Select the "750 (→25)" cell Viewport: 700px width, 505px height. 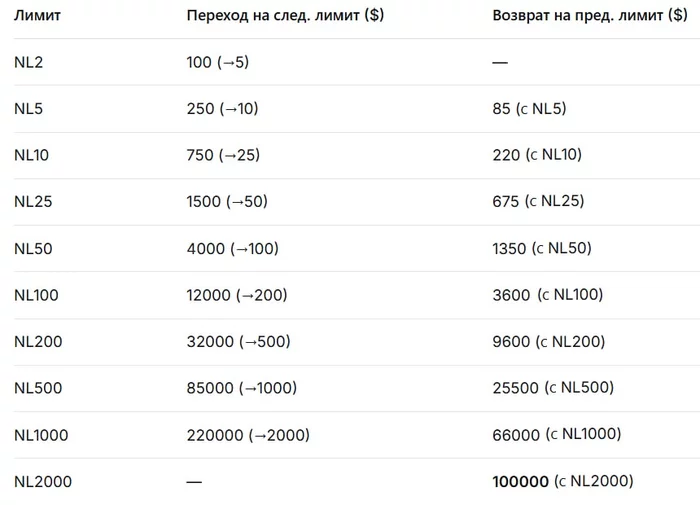click(x=223, y=155)
